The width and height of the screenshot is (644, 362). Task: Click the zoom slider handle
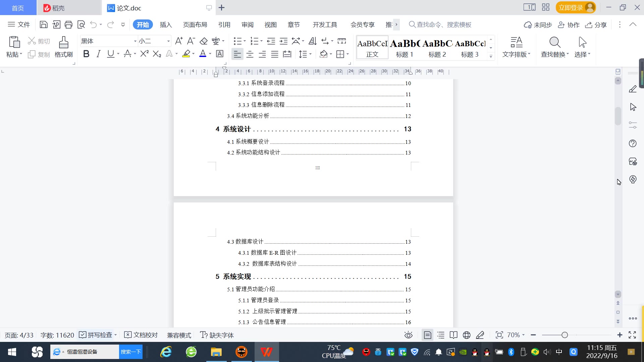pos(565,335)
